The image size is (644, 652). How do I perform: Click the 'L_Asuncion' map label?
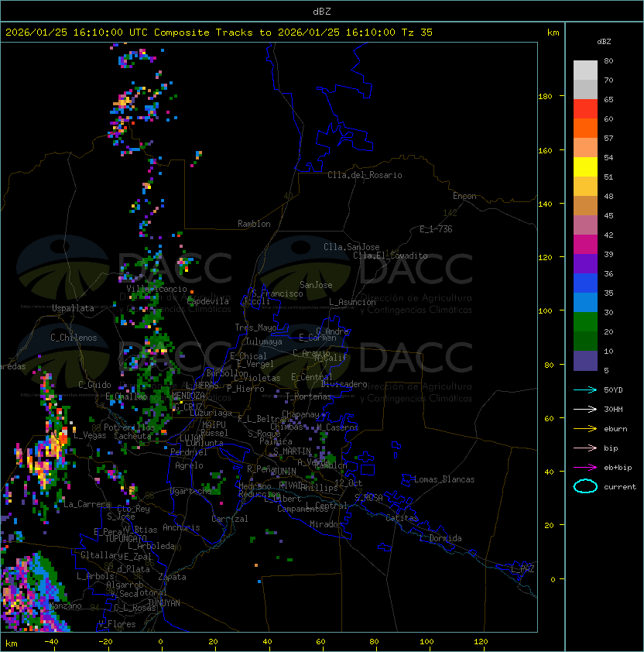[x=352, y=302]
